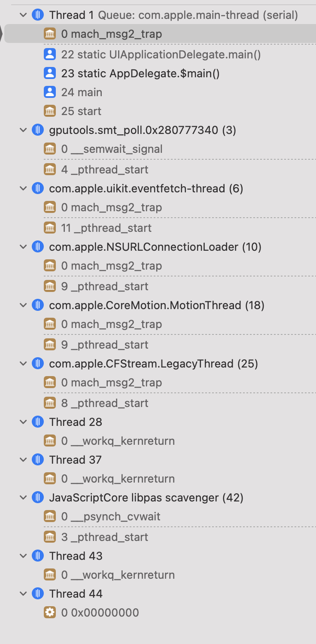Click the library icon beside __psynch_cvwait
The width and height of the screenshot is (316, 644).
(x=50, y=516)
